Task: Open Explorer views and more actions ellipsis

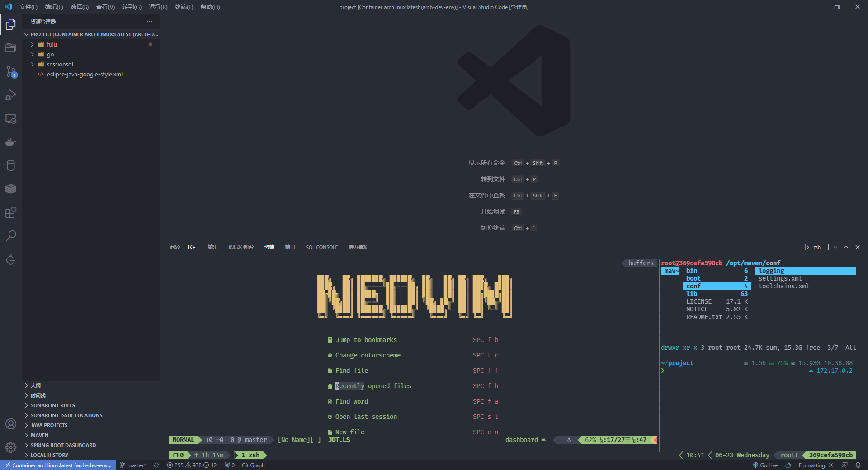Action: [x=150, y=22]
